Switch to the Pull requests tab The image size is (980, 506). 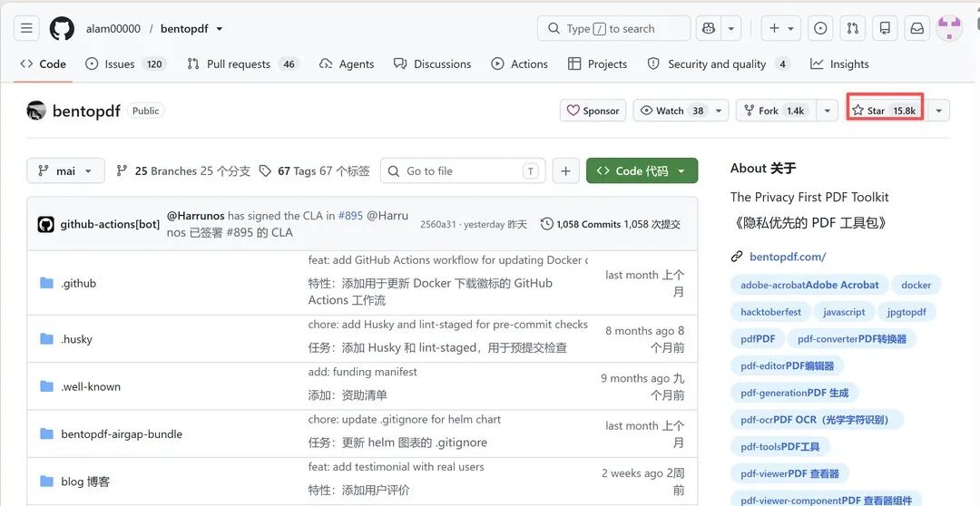click(243, 63)
